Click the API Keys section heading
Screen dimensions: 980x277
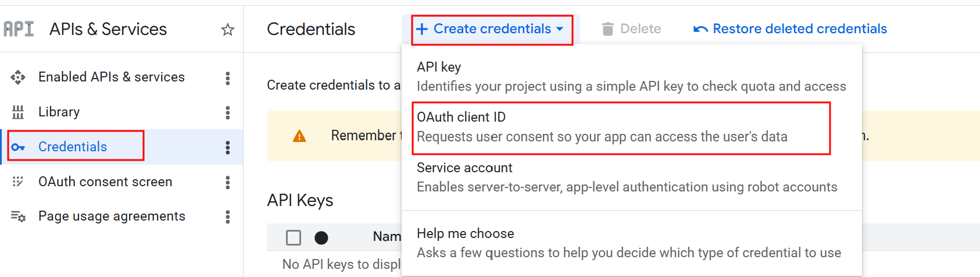[x=300, y=200]
